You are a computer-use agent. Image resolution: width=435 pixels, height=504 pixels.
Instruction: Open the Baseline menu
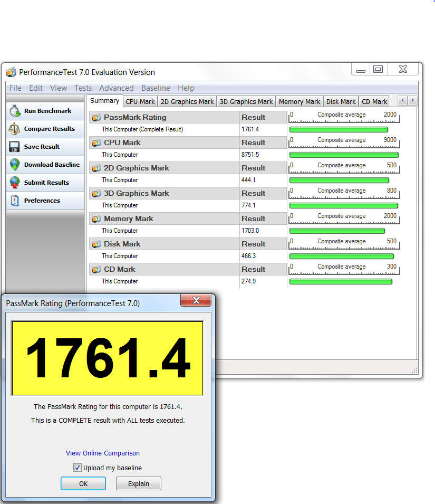coord(156,88)
